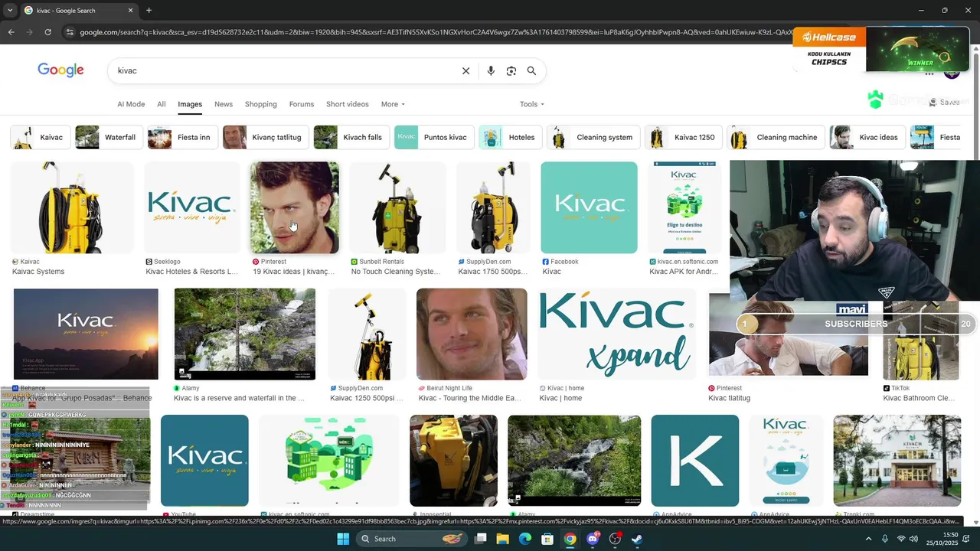Open the Forums tab

point(302,104)
